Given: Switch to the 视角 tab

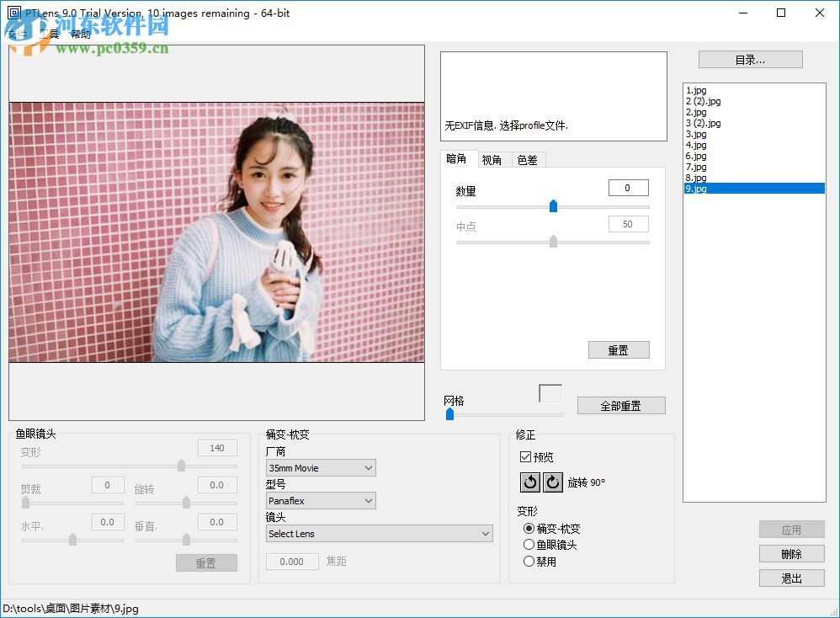Looking at the screenshot, I should tap(493, 159).
